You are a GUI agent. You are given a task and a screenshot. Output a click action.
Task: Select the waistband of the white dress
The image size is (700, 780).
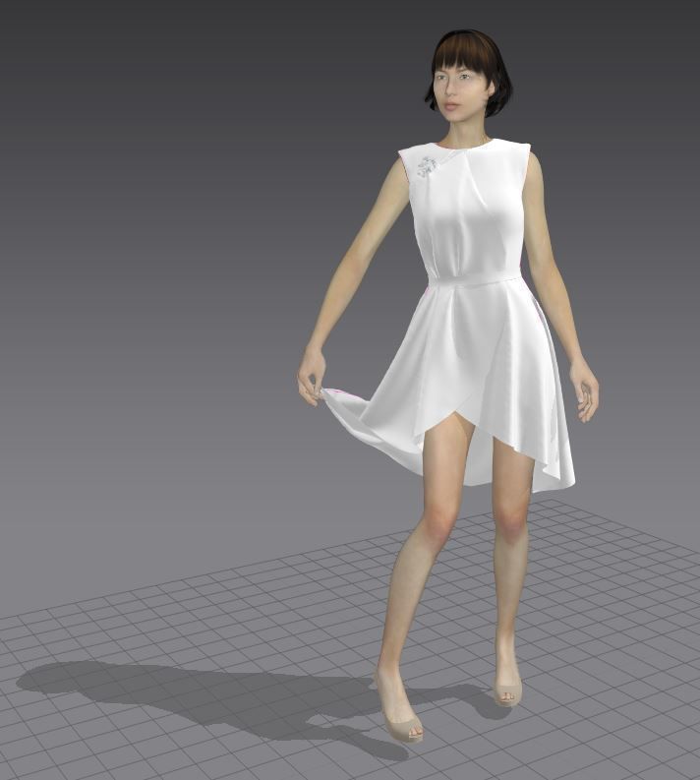473,280
